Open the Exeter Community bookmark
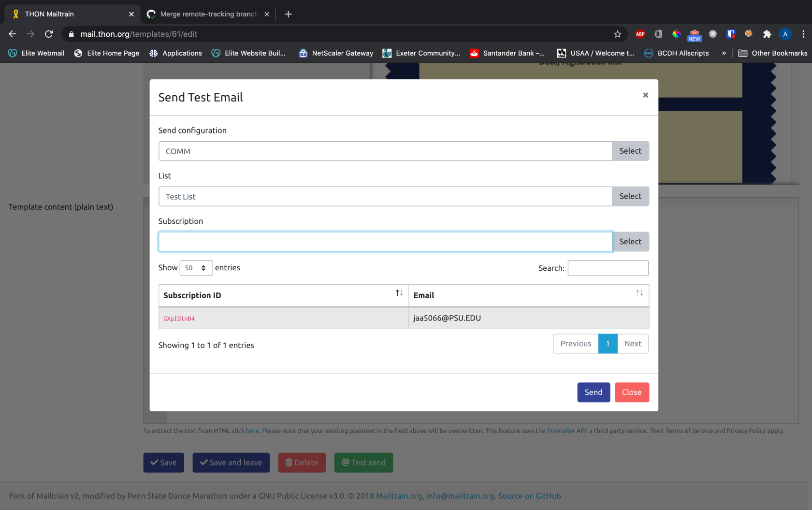The image size is (812, 510). click(x=421, y=53)
